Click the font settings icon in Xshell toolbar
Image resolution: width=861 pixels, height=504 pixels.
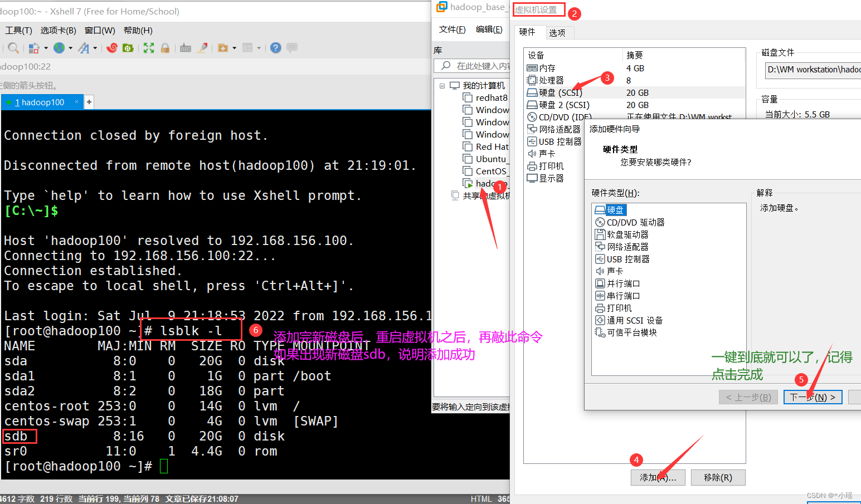click(84, 48)
